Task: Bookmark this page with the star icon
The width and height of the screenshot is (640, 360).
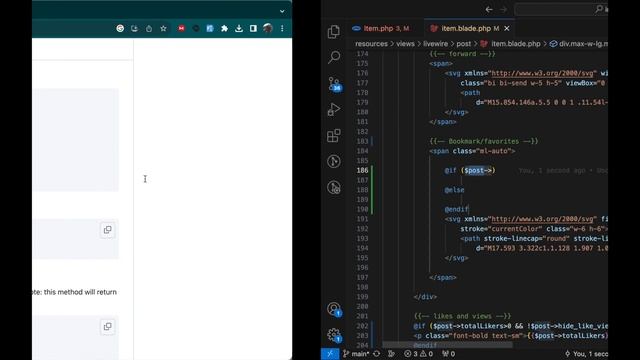Action: point(163,29)
